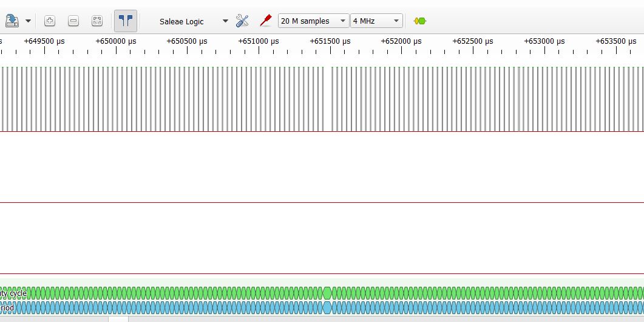Click the wide blue period annotation
The image size is (644, 322).
(327, 307)
